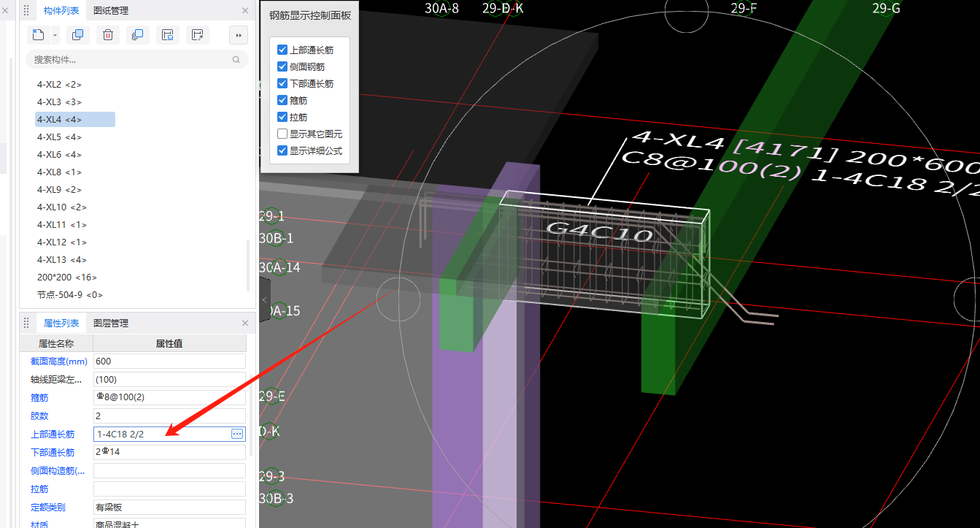The image size is (980, 528).
Task: Collapse the left panel side handle
Action: click(x=265, y=299)
